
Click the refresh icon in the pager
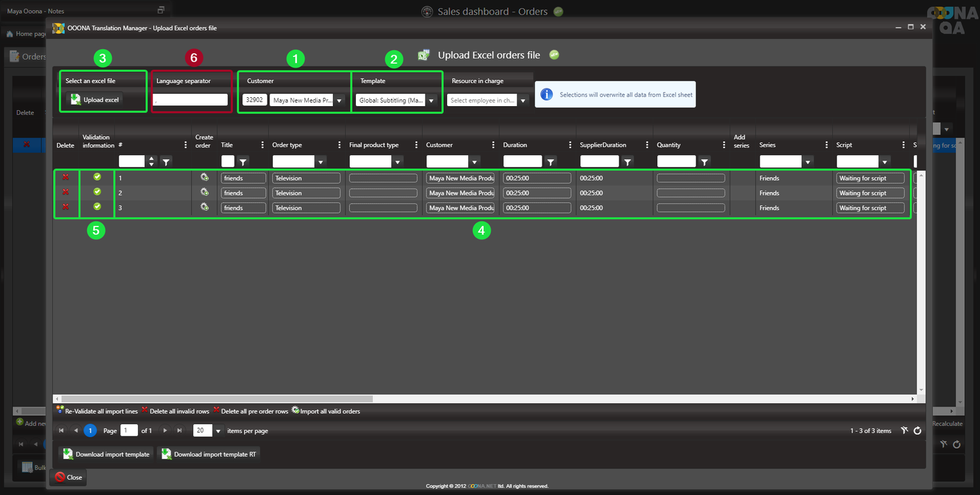coord(917,430)
